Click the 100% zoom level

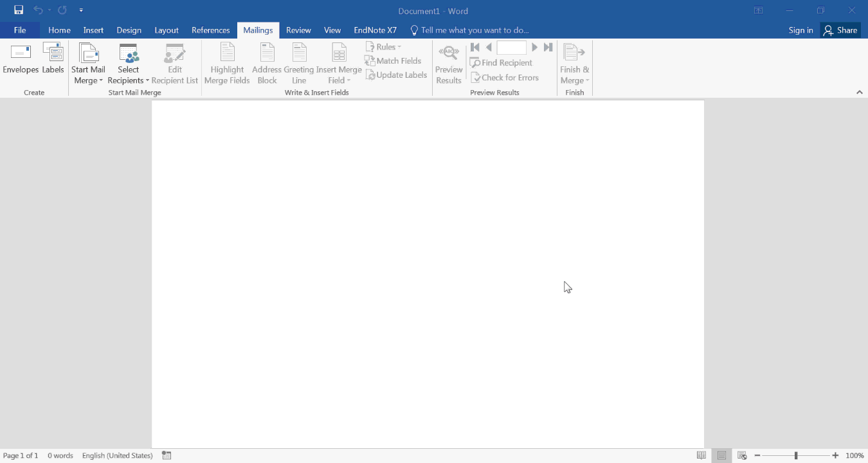[854, 455]
